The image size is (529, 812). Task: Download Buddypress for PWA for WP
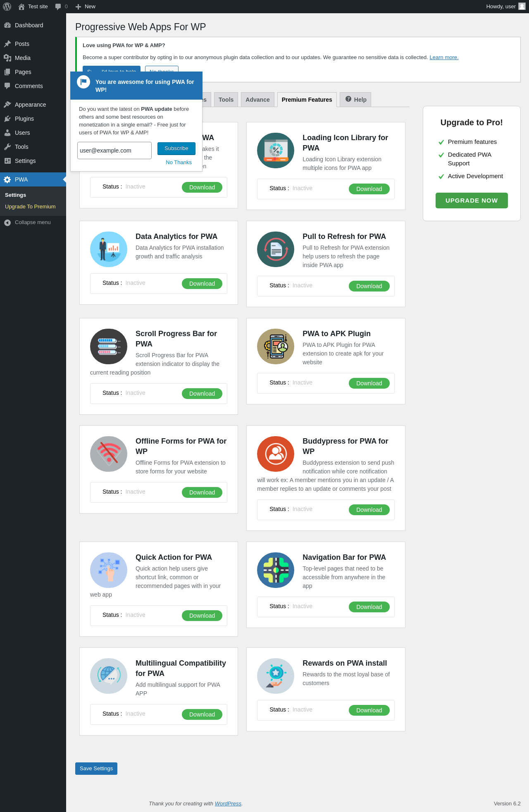pyautogui.click(x=369, y=510)
